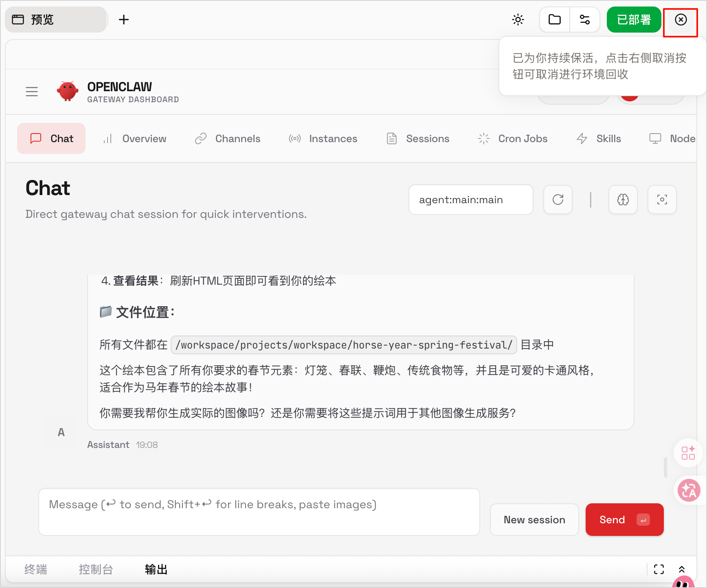Open the hamburger sidebar menu
Image resolution: width=707 pixels, height=588 pixels.
(x=32, y=92)
